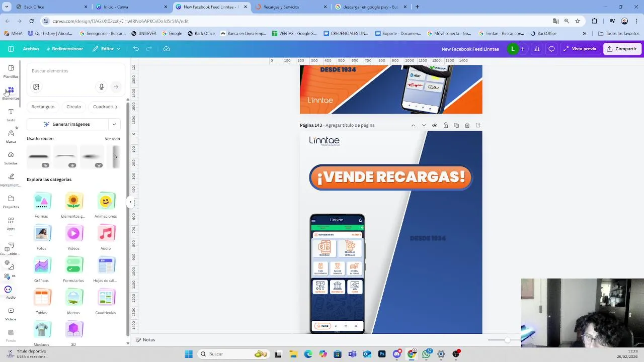Open the Fotos category
Image resolution: width=644 pixels, height=362 pixels.
[42, 237]
